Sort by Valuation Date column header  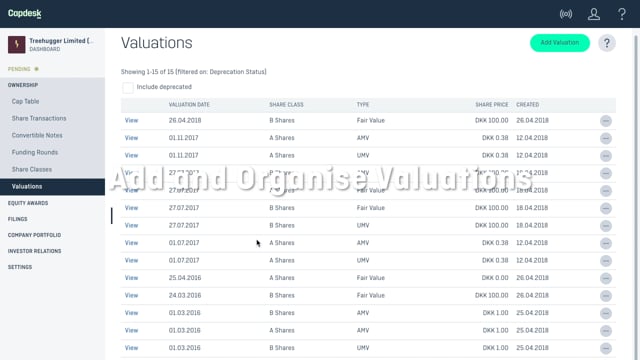[189, 105]
